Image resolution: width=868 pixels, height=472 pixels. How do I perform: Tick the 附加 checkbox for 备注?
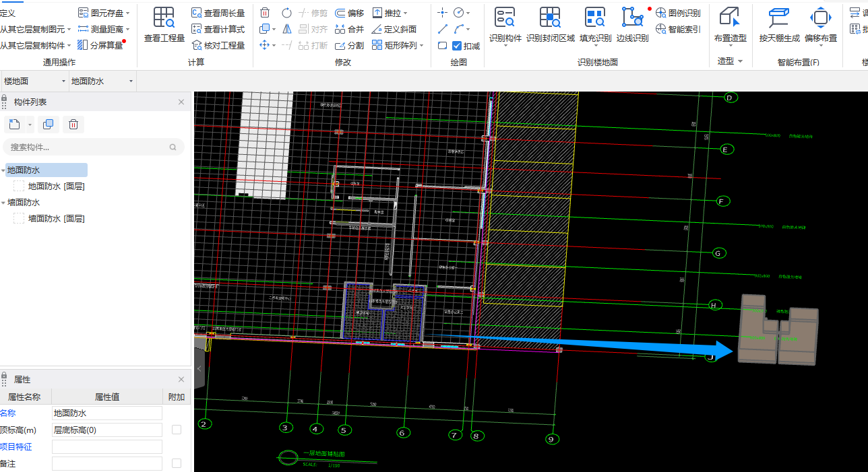(177, 463)
